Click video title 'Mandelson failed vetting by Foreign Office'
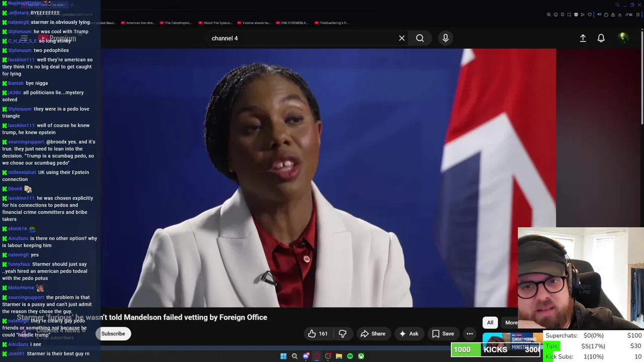Image resolution: width=644 pixels, height=362 pixels. point(195,317)
